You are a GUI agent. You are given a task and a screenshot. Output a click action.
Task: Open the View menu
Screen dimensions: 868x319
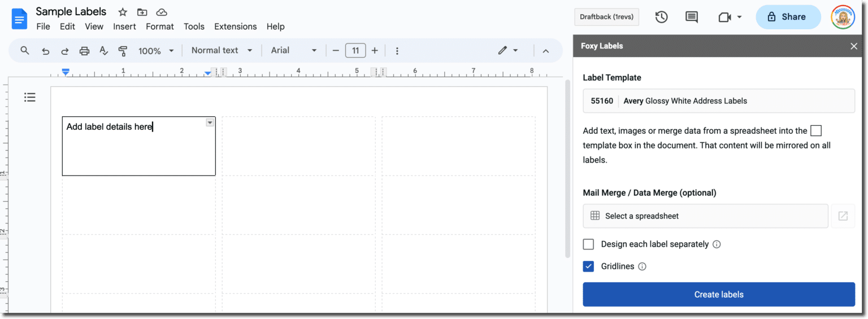[94, 27]
